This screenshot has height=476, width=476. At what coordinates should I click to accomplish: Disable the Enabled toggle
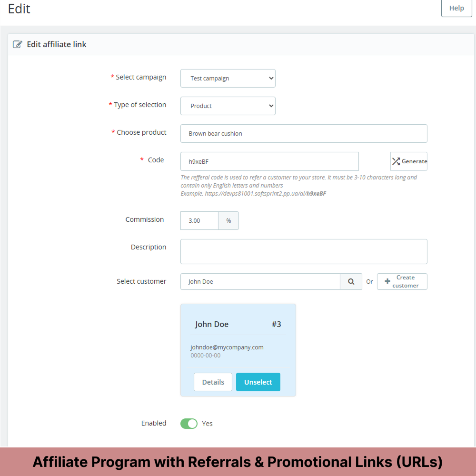(188, 423)
